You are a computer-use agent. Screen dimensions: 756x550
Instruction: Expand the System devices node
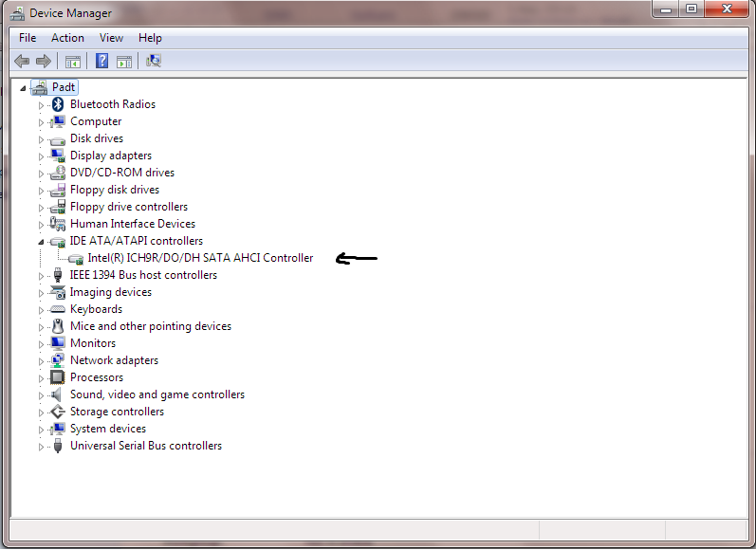click(x=41, y=430)
